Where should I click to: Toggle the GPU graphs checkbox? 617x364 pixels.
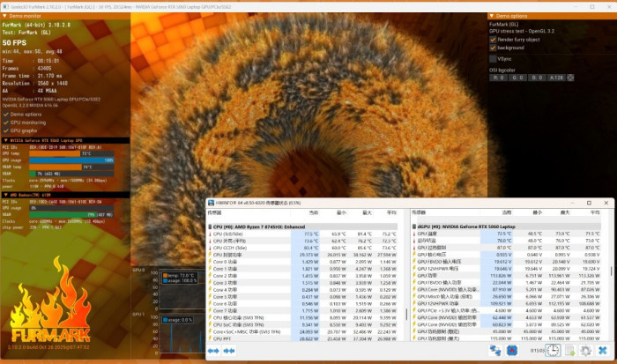(x=6, y=130)
